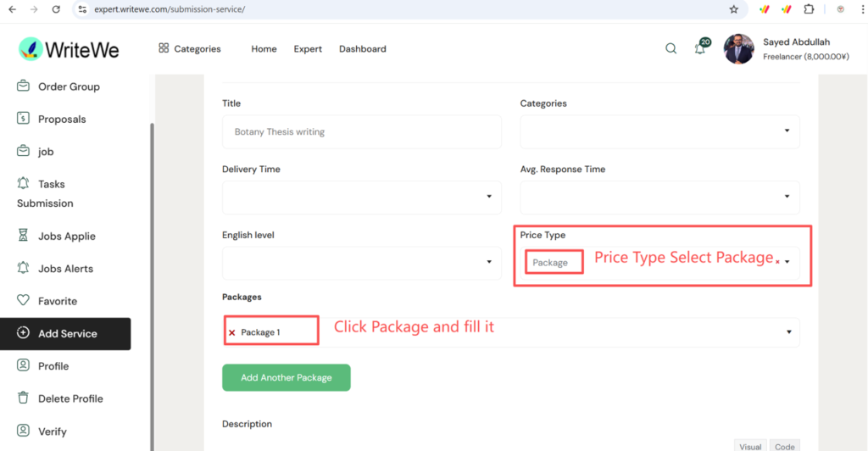Open the Avg. Response Time dropdown
The height and width of the screenshot is (451, 868).
coord(659,197)
